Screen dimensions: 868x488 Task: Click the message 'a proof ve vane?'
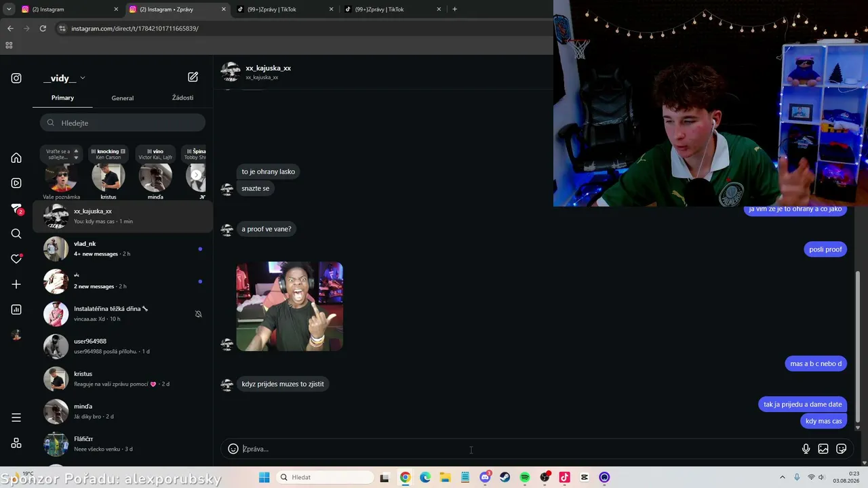(x=267, y=229)
